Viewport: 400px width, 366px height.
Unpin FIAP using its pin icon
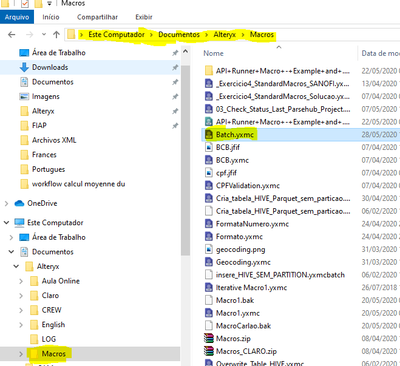click(175, 126)
